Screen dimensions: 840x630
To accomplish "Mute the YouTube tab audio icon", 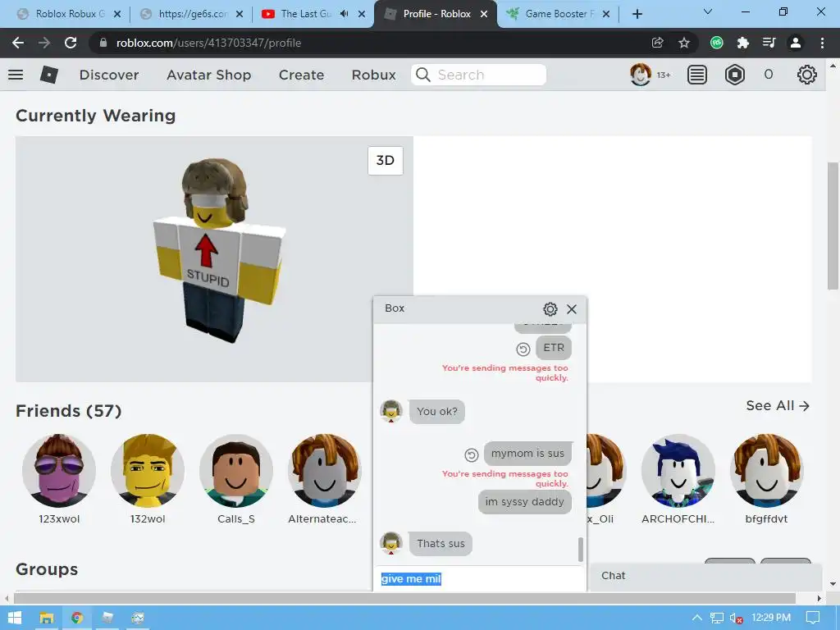I will point(344,14).
